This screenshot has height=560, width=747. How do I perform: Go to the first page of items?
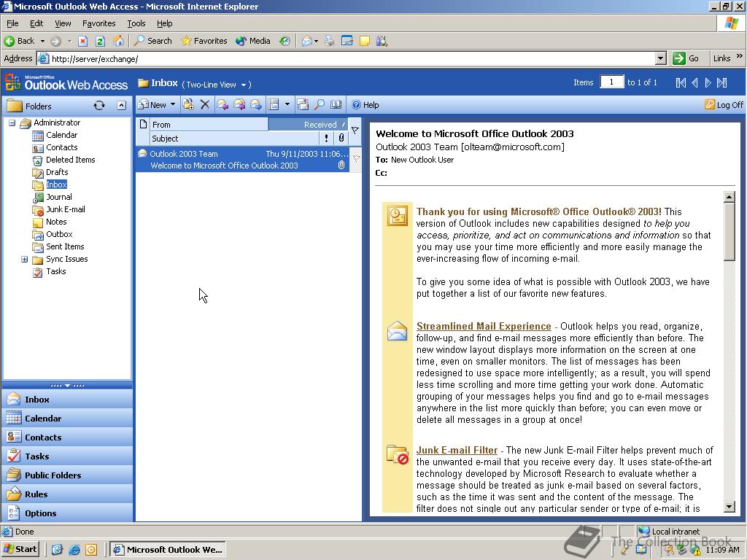pyautogui.click(x=681, y=83)
